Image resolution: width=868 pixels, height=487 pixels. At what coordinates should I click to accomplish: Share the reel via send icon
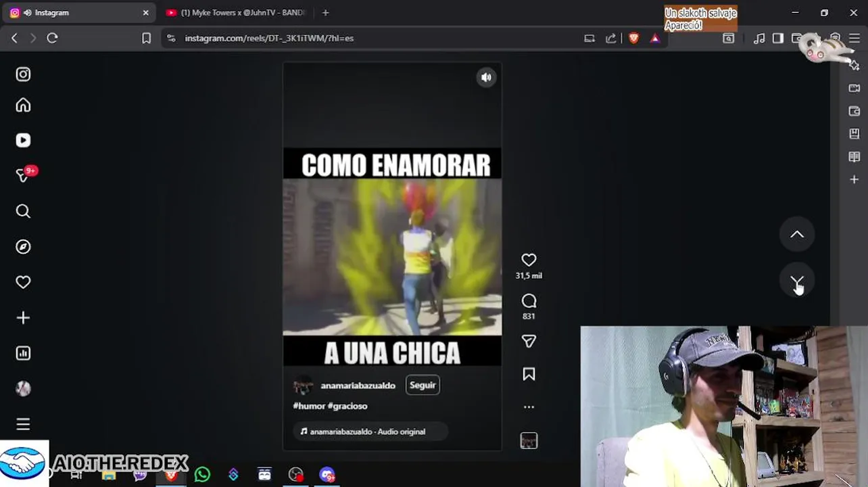point(529,342)
